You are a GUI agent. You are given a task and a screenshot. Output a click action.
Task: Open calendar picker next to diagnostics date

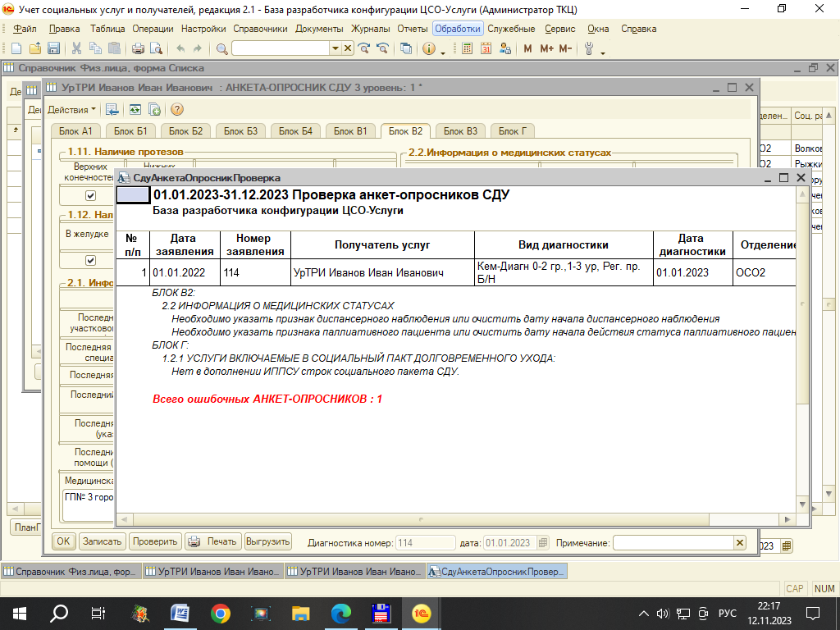[x=544, y=543]
